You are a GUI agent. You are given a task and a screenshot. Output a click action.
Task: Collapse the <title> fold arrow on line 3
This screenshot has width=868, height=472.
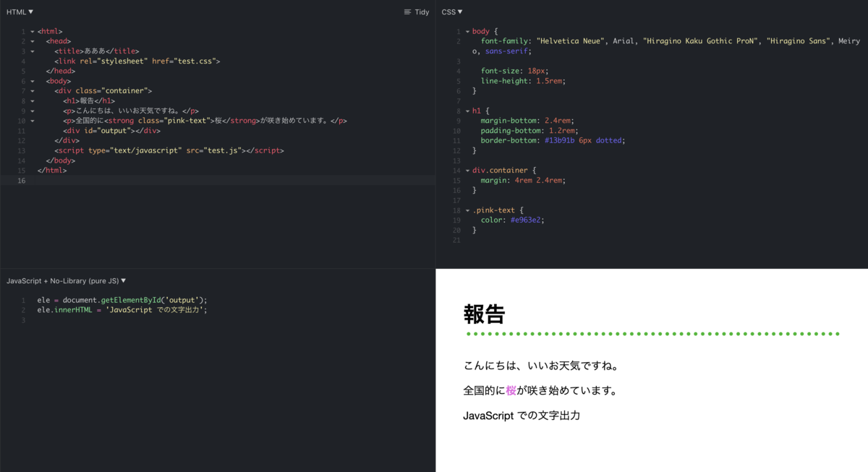(x=32, y=51)
